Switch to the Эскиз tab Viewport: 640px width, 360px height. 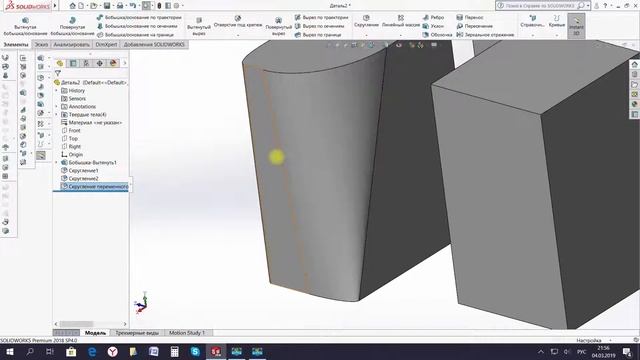tap(41, 44)
